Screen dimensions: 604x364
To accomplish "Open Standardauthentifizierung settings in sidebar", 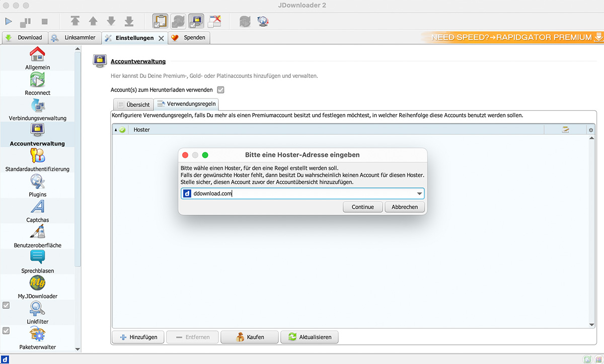I will coord(38,160).
